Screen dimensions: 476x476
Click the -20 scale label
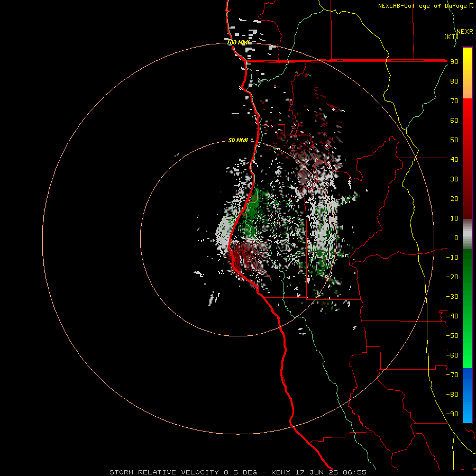(452, 277)
